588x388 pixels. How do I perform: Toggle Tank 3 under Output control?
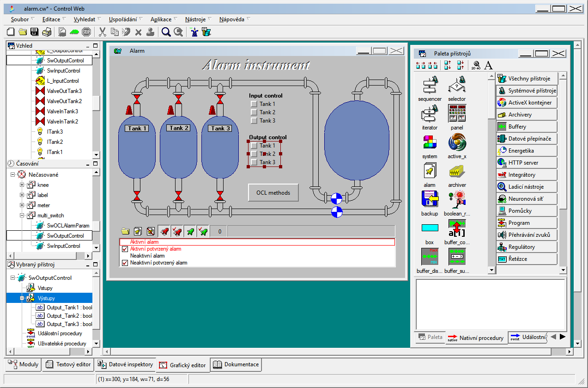coord(254,162)
